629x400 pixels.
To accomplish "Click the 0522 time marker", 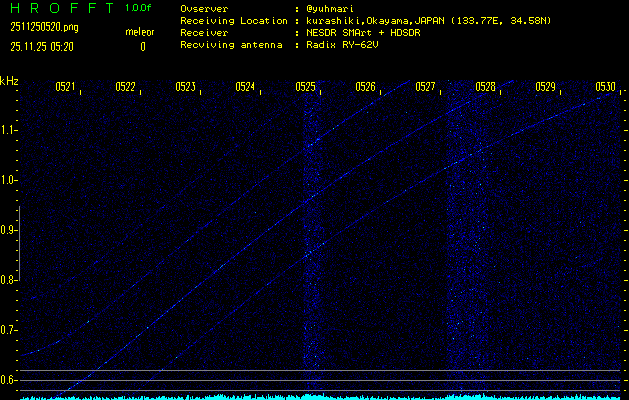I will 125,87.
